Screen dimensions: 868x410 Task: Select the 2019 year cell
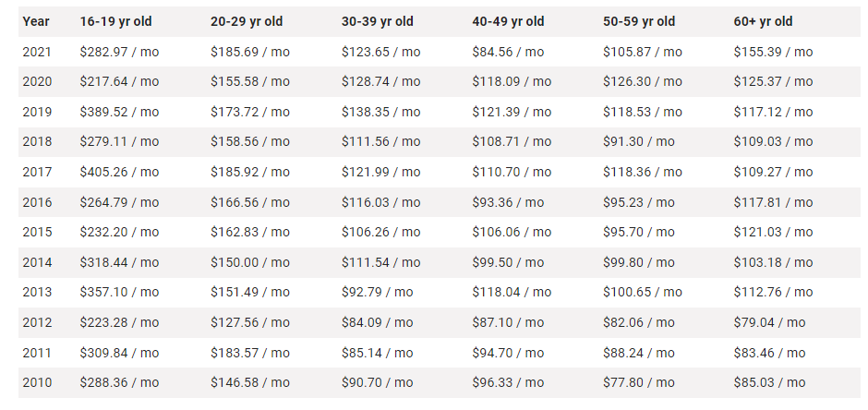pyautogui.click(x=37, y=112)
